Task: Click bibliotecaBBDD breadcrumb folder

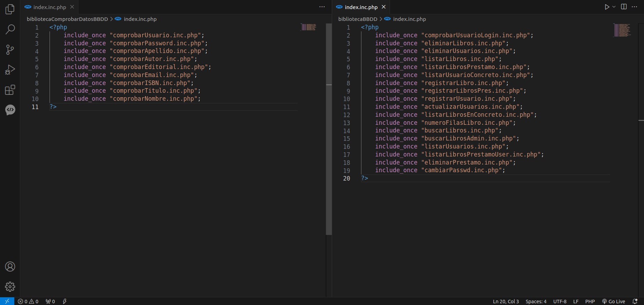Action: click(x=358, y=19)
